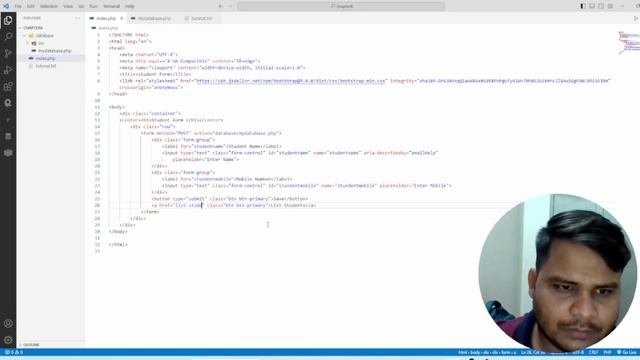Toggle the bottom panel layout icon

[x=592, y=6]
